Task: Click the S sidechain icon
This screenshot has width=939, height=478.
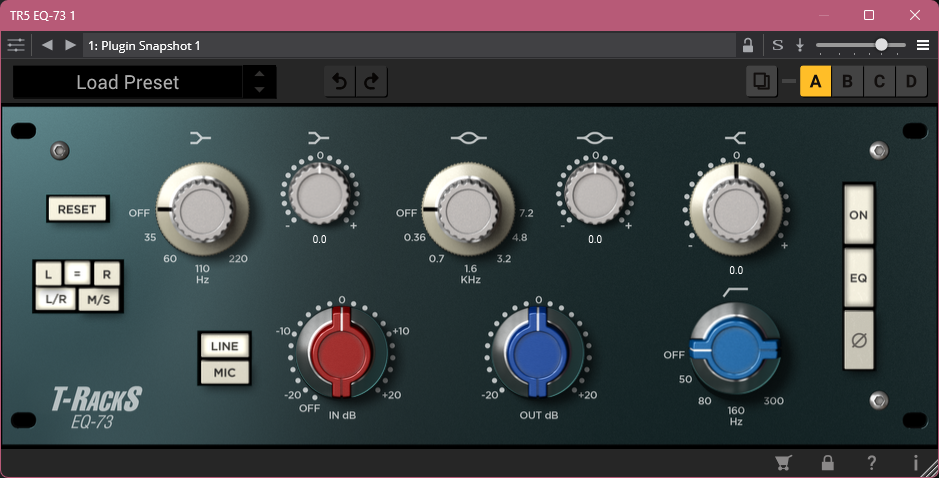Action: [777, 46]
